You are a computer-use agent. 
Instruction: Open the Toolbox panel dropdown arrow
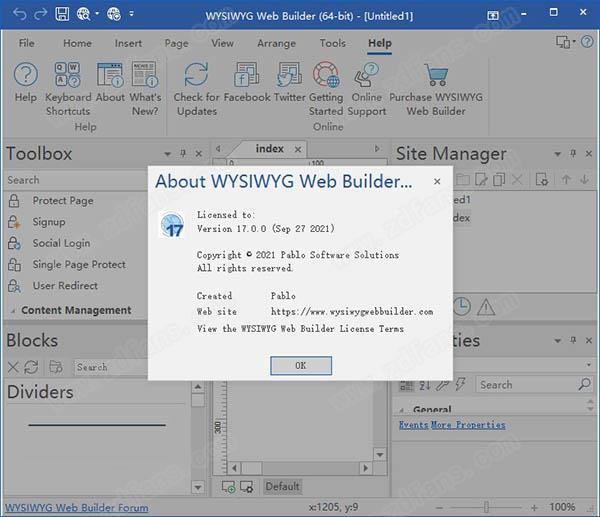167,154
